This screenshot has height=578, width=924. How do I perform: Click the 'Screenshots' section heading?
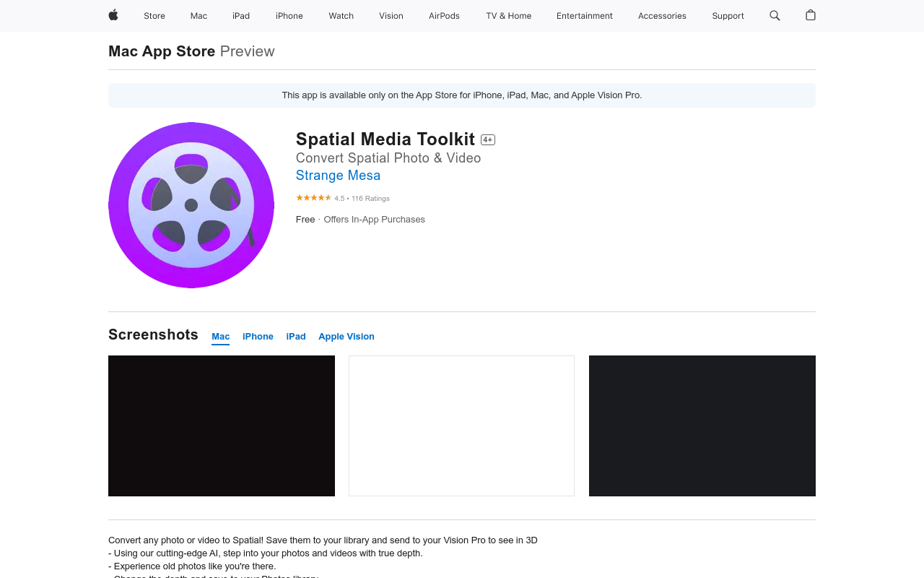point(153,335)
